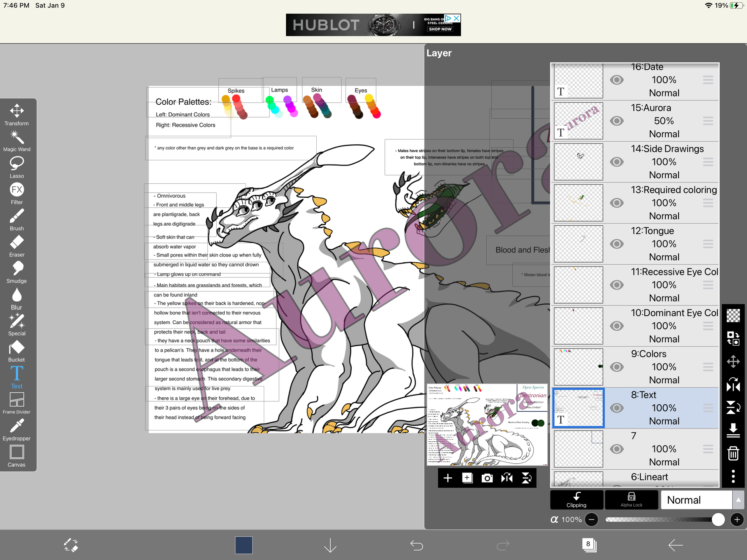The height and width of the screenshot is (560, 747).
Task: Select the 12:Tongue layer
Action: point(635,244)
